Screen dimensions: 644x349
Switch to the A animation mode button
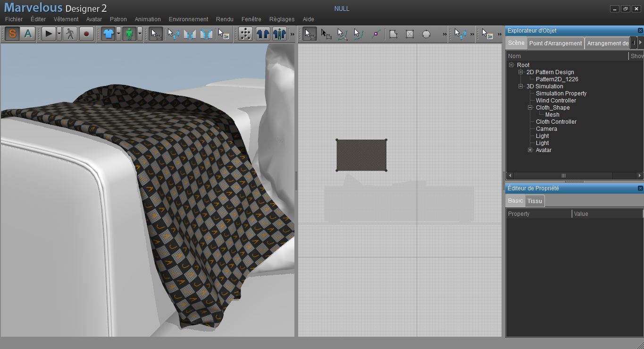tap(28, 34)
